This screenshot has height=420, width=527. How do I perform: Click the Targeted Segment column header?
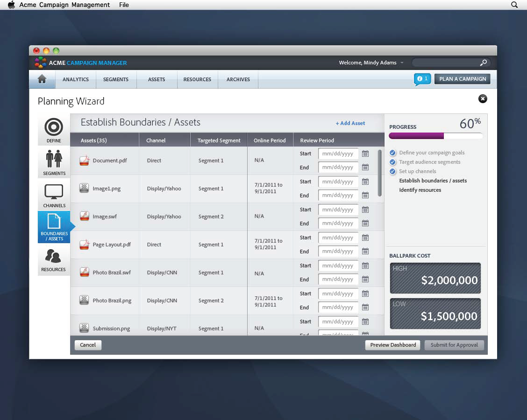click(219, 140)
